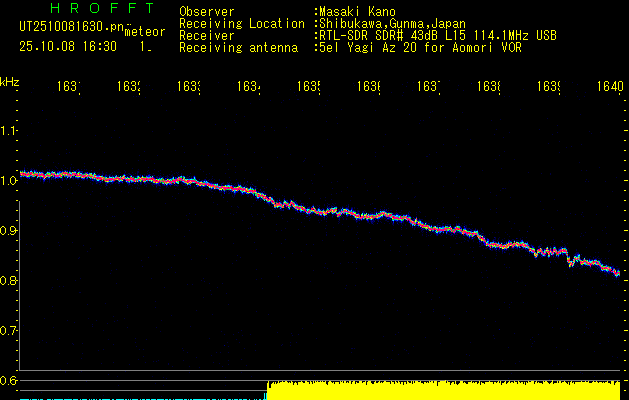The image size is (629, 400).
Task: Click the 1.1 kHz frequency tick
Action: (9, 131)
